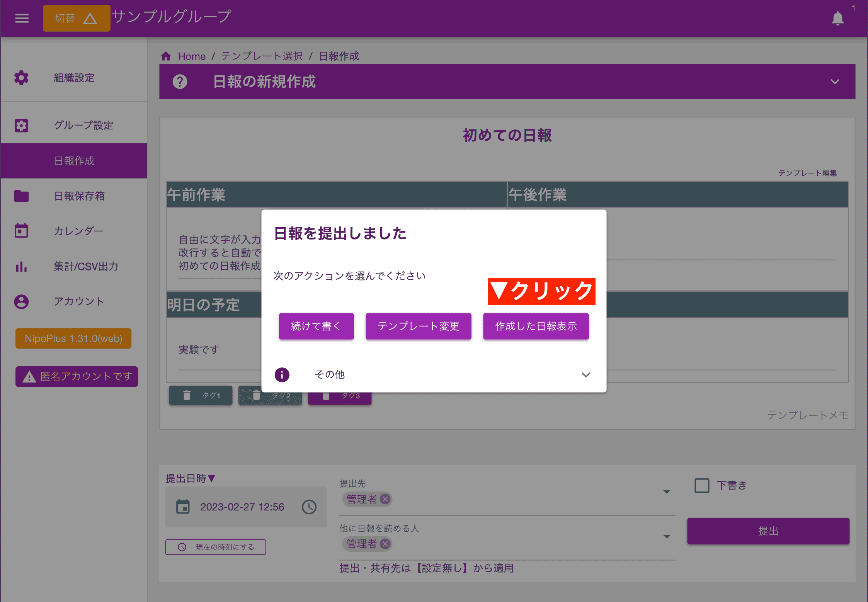This screenshot has height=602, width=868.
Task: Enable the 下書き checkbox
Action: coord(702,485)
